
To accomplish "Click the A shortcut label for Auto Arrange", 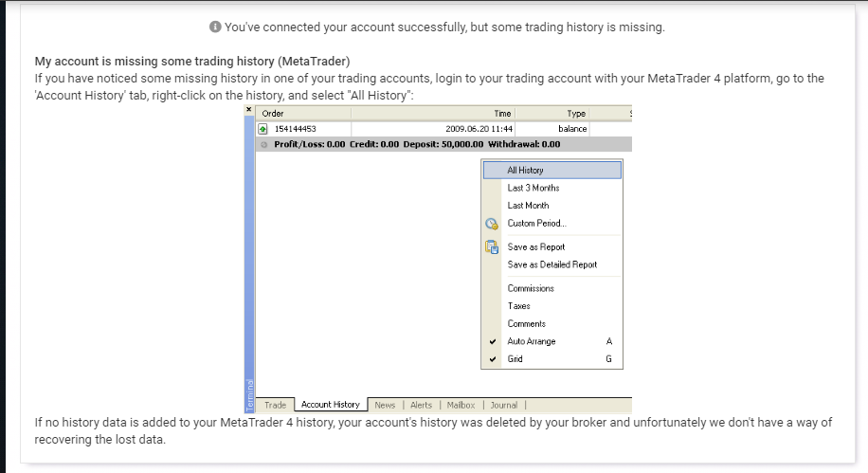I will point(609,342).
